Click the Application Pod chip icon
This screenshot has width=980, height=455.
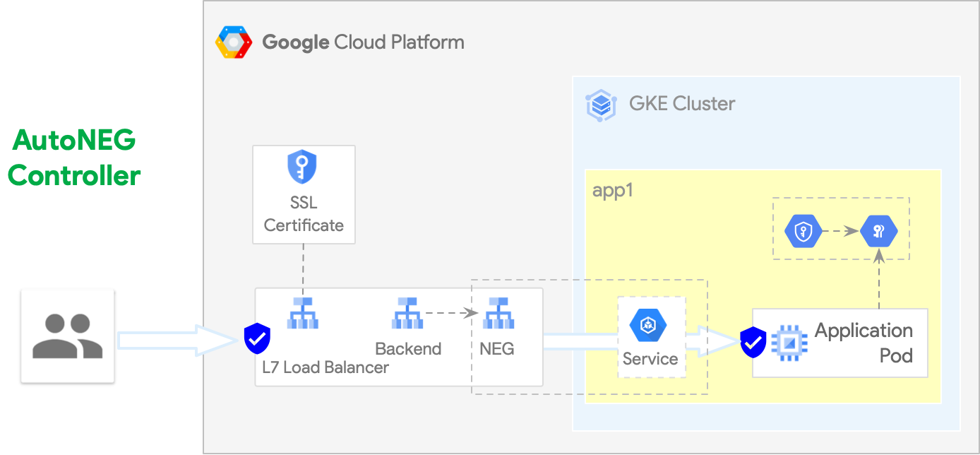pyautogui.click(x=790, y=343)
